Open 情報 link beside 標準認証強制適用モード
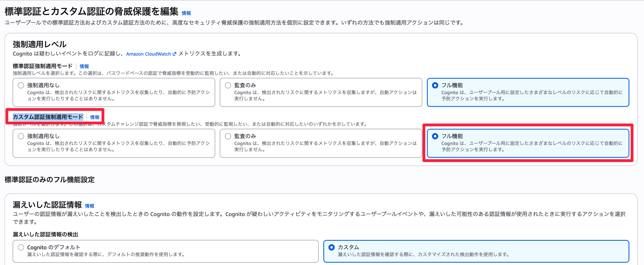 [x=84, y=66]
